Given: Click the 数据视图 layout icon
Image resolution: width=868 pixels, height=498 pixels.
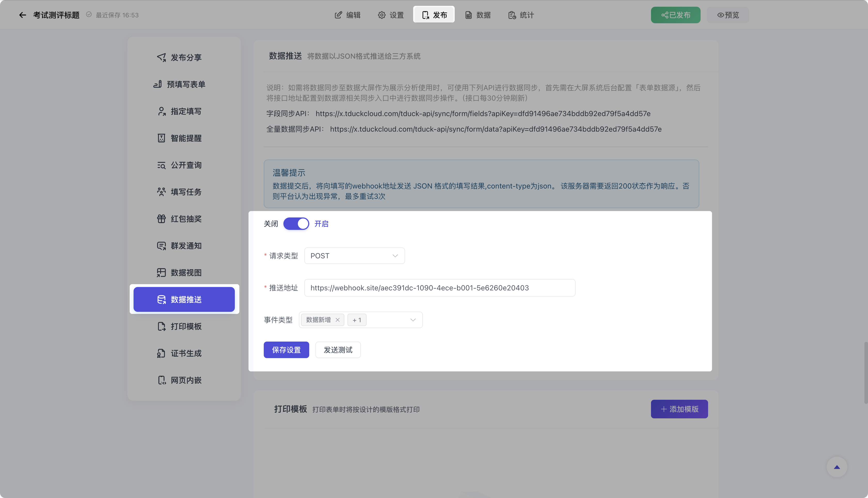Looking at the screenshot, I should click(x=161, y=273).
